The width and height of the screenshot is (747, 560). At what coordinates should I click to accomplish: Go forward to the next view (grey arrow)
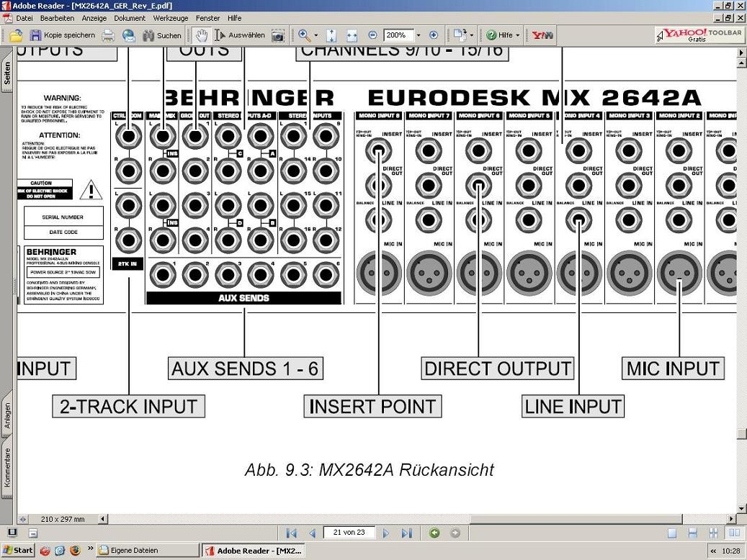[x=455, y=533]
